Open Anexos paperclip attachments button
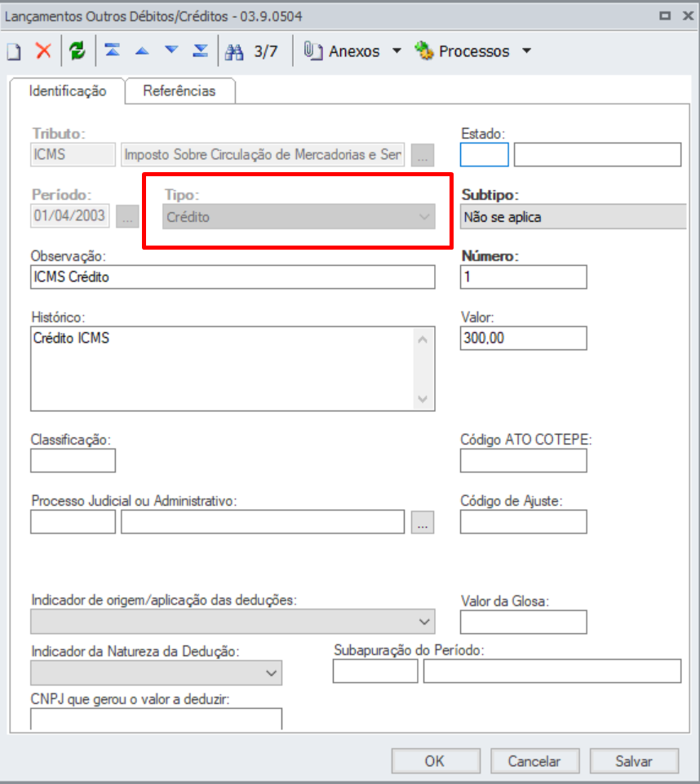This screenshot has width=700, height=784. pos(342,51)
